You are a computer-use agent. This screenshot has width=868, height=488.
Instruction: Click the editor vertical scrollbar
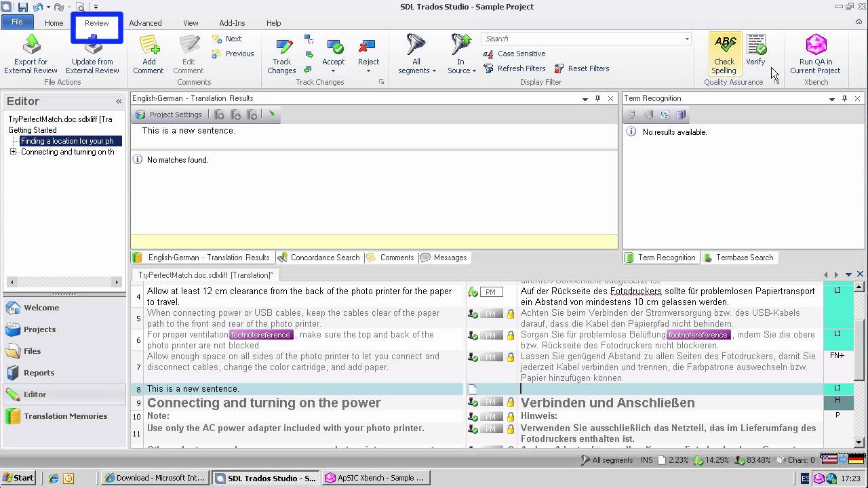tap(860, 364)
